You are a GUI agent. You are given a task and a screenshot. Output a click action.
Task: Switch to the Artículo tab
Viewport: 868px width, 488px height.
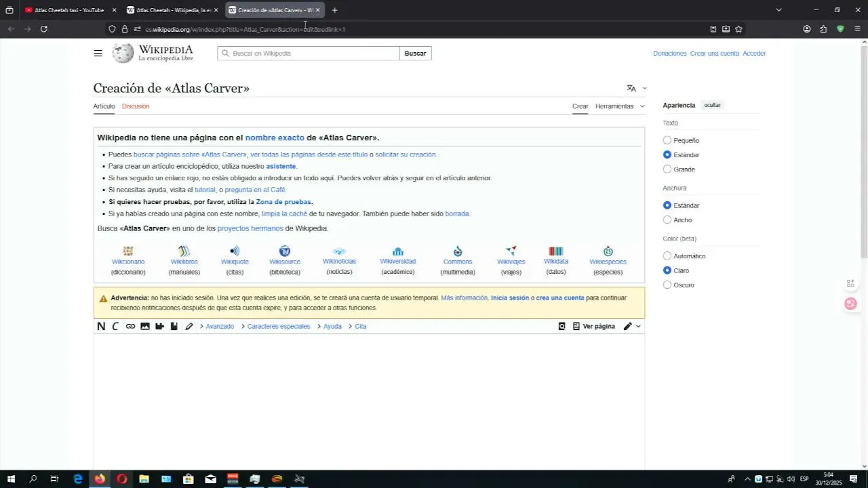point(104,106)
